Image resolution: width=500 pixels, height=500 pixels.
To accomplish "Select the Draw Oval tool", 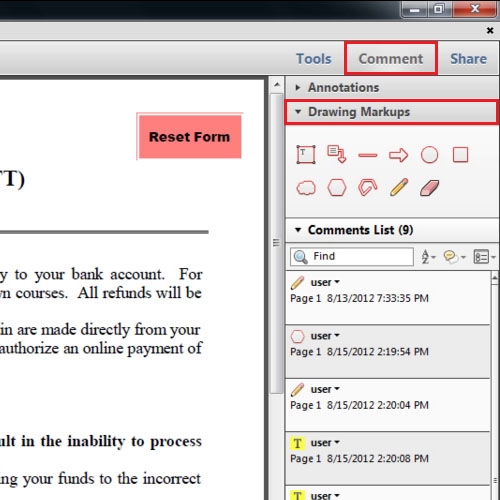I will (x=429, y=155).
